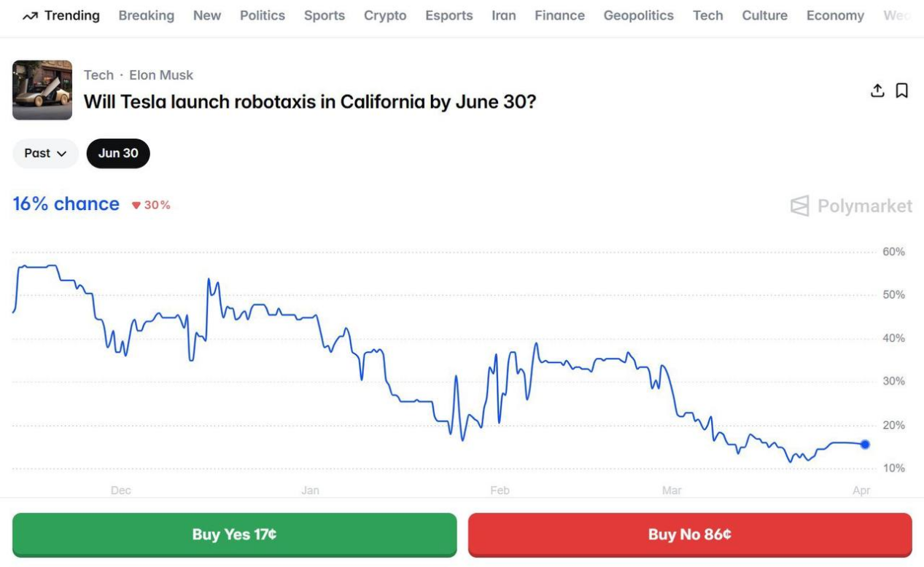Select the Jun 30 date pill
Image resolution: width=924 pixels, height=567 pixels.
(118, 153)
